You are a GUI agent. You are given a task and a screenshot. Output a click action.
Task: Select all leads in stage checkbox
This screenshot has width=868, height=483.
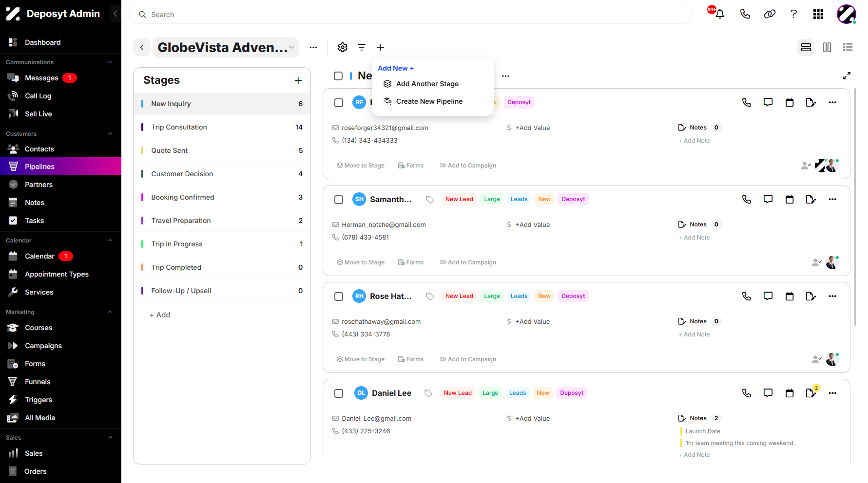[338, 76]
